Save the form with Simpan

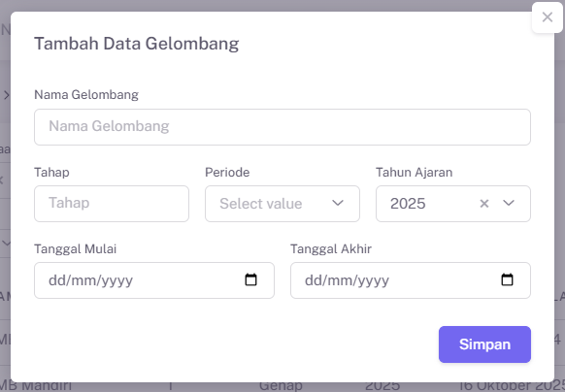coord(484,344)
